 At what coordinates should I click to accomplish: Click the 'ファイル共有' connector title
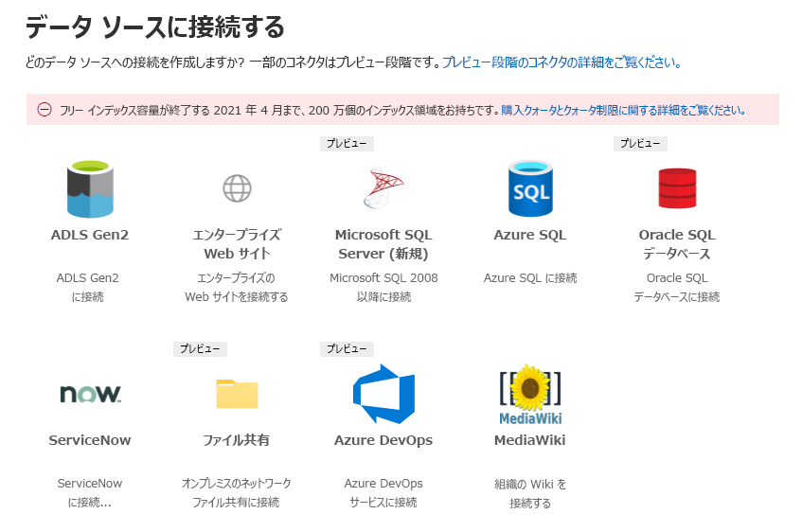click(x=237, y=440)
